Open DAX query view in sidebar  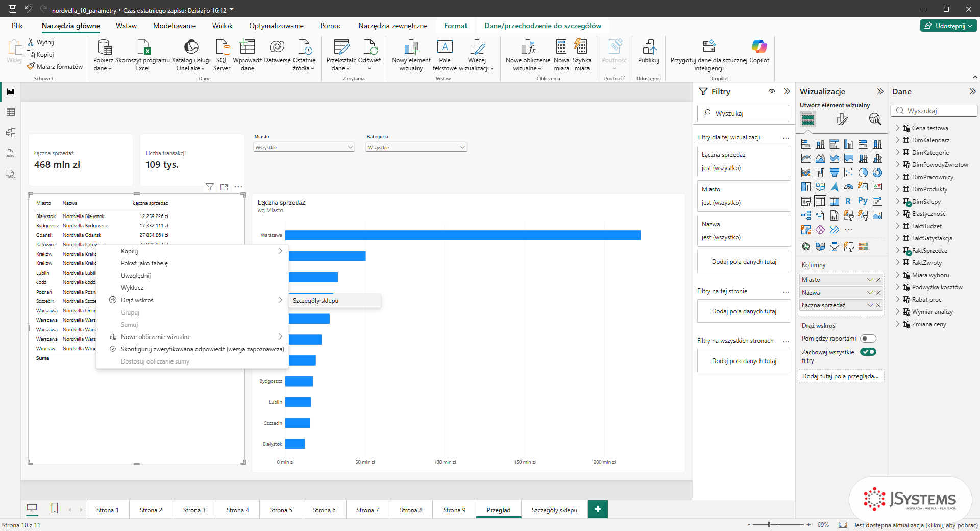(x=11, y=153)
